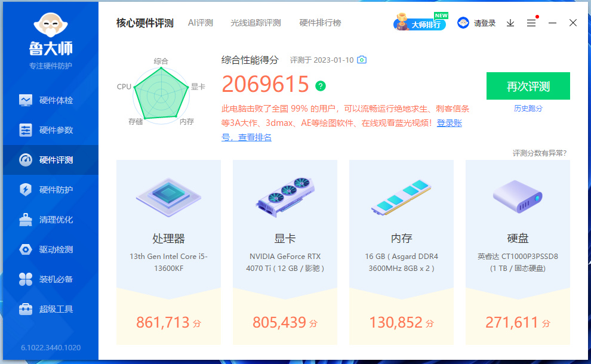Click 评测分数有异常? link

(x=540, y=153)
